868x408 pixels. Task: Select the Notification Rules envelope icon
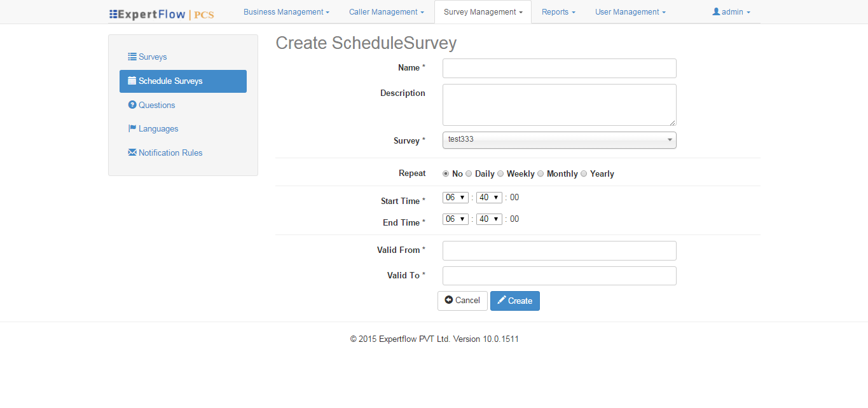pyautogui.click(x=132, y=153)
